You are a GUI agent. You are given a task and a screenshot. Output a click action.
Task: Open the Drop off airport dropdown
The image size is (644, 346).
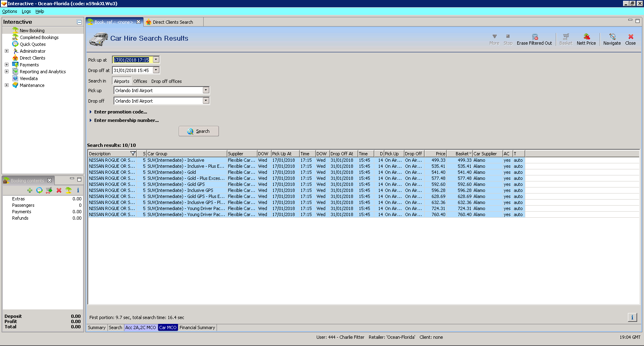206,101
